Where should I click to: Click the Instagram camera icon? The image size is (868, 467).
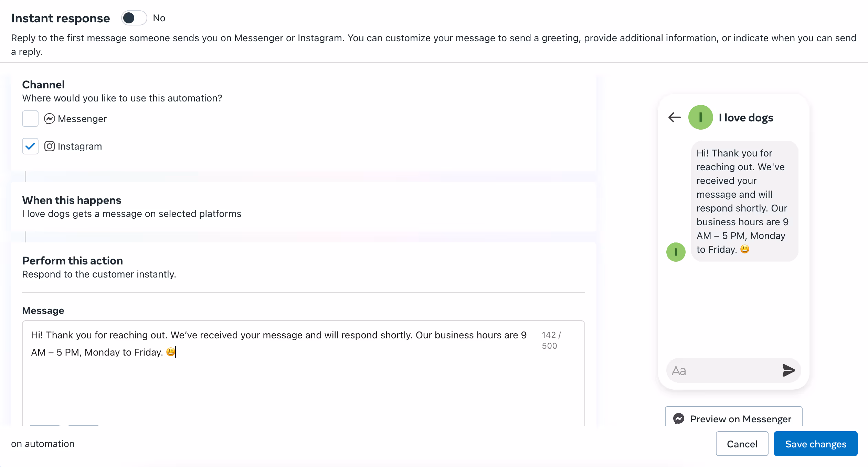pos(50,146)
